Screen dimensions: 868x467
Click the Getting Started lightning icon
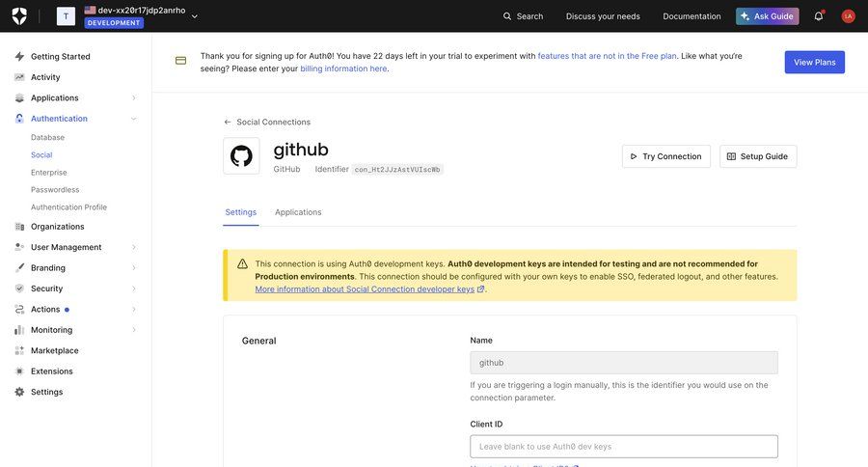tap(19, 57)
